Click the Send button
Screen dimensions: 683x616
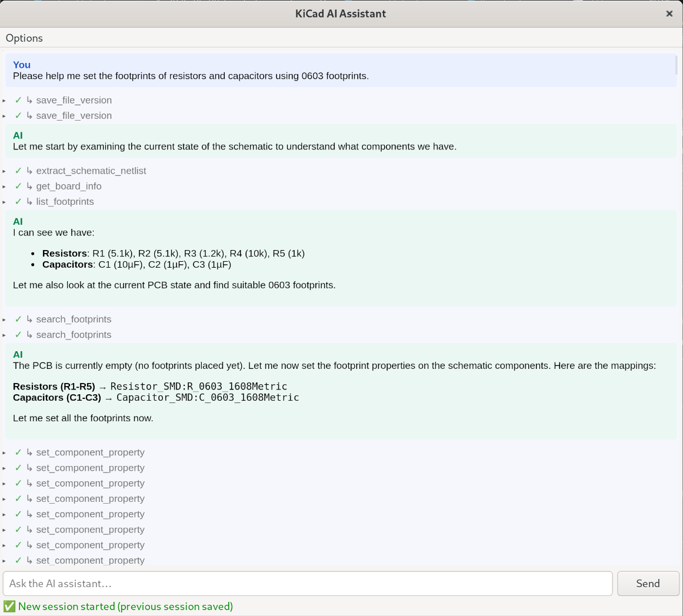pos(648,583)
